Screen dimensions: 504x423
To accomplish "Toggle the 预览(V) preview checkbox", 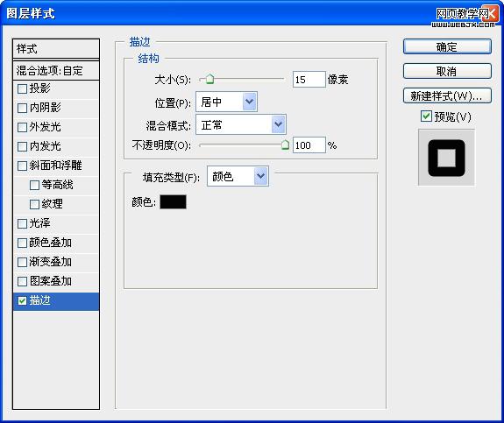I will tap(426, 116).
